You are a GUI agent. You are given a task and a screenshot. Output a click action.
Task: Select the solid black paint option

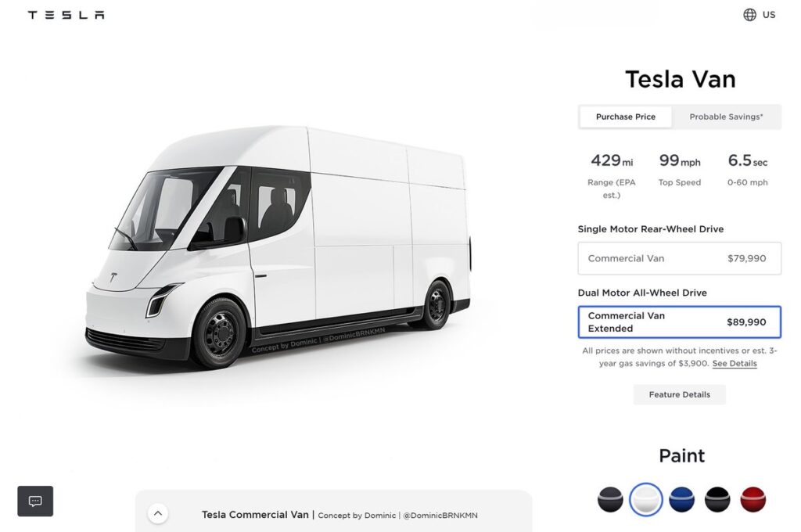(x=718, y=498)
